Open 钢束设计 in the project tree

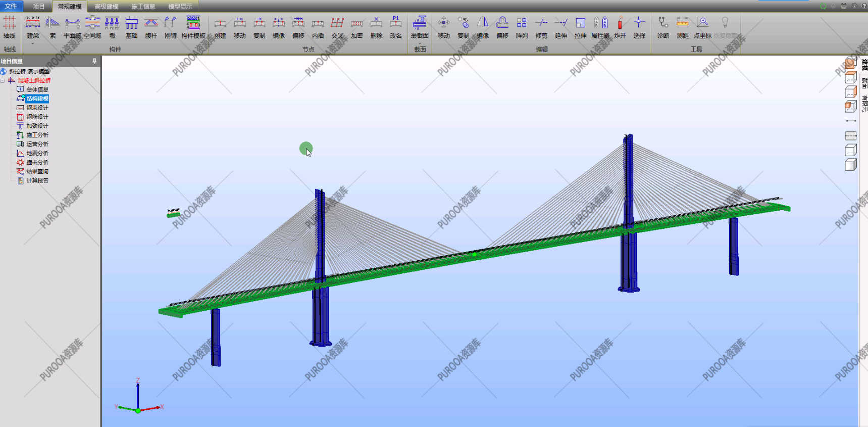[x=37, y=108]
